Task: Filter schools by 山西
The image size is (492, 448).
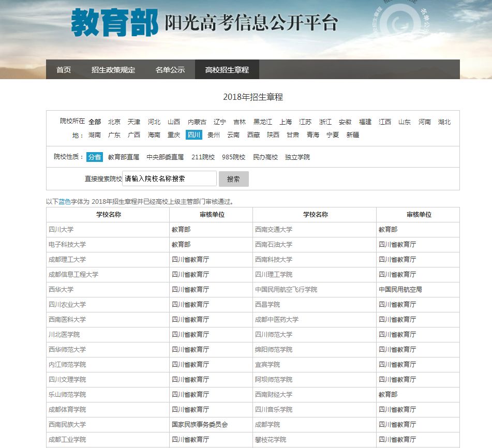Action: tap(174, 122)
